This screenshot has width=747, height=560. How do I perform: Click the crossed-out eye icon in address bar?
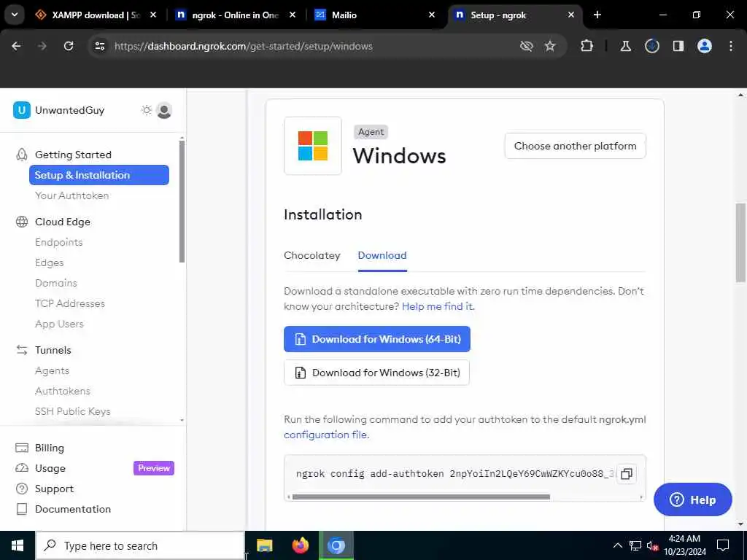point(526,46)
